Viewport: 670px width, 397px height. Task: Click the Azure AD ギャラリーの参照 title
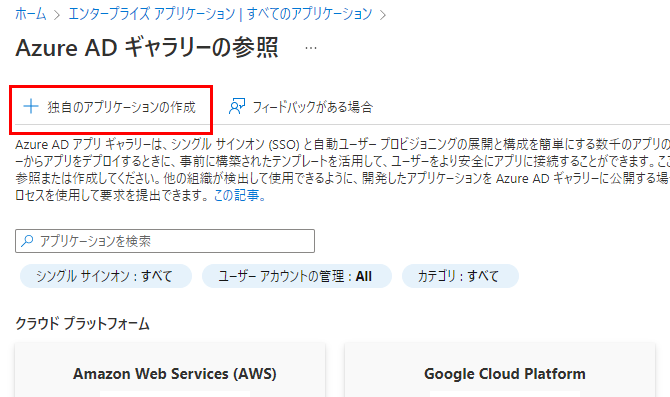coord(147,47)
